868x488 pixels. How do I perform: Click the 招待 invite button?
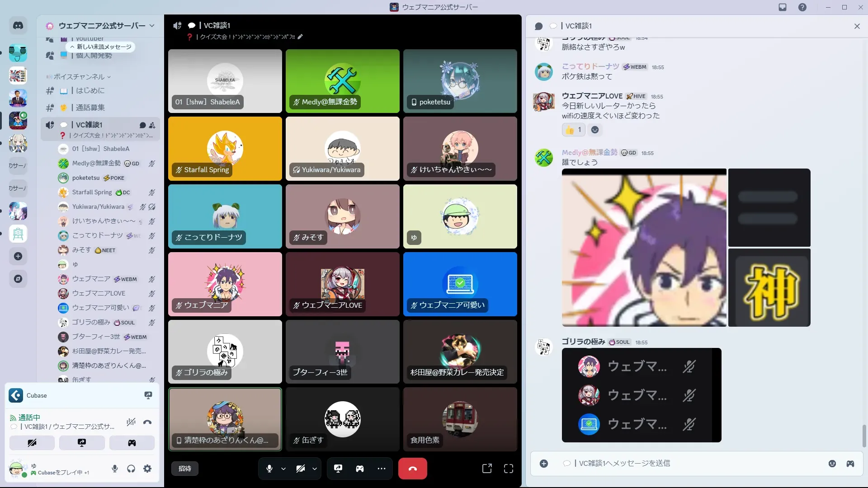tap(184, 469)
